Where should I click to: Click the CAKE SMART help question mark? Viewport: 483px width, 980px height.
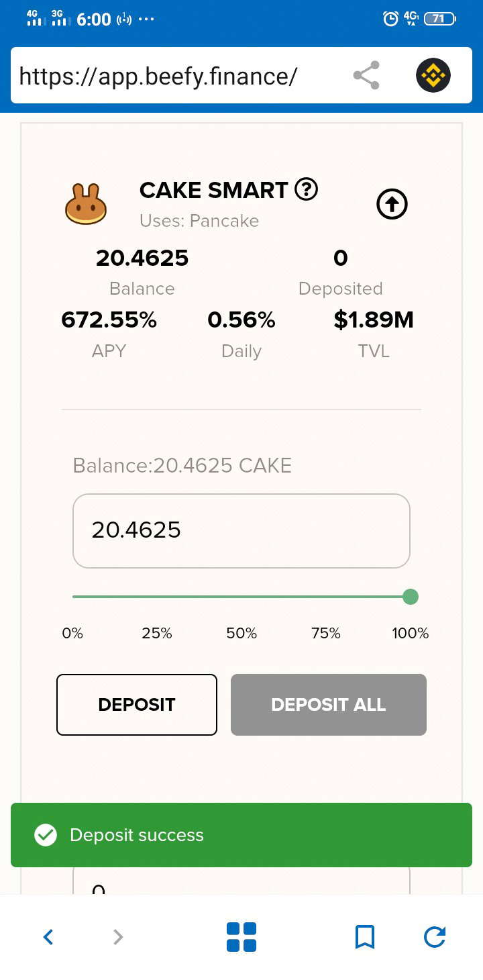click(307, 190)
